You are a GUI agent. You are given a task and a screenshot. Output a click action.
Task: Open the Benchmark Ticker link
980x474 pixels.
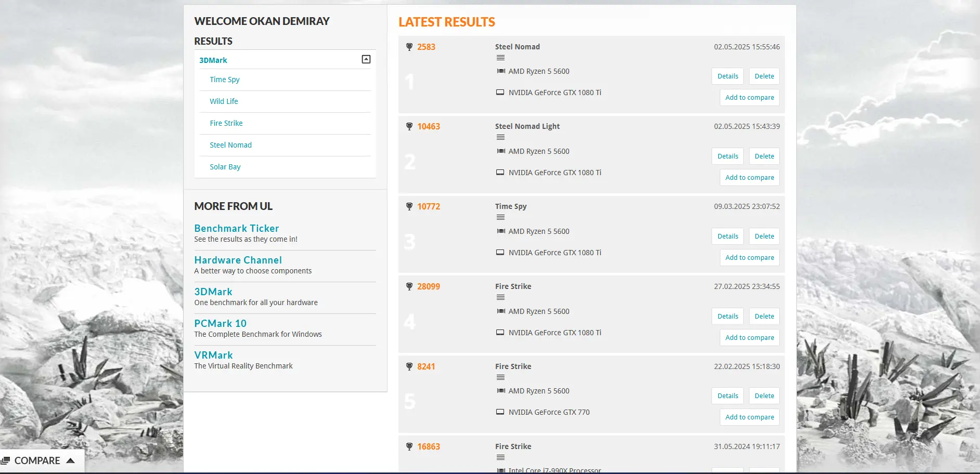pos(237,228)
